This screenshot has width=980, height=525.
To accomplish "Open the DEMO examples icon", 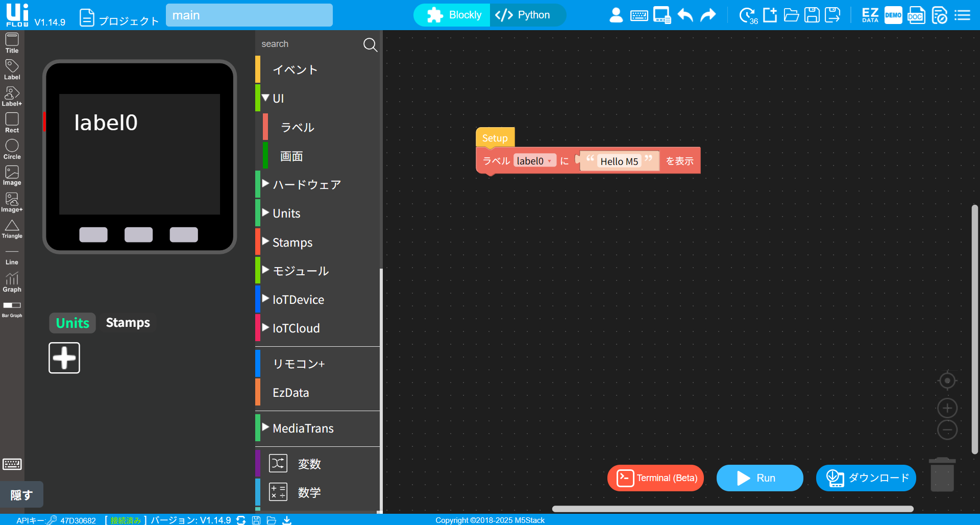I will [893, 15].
